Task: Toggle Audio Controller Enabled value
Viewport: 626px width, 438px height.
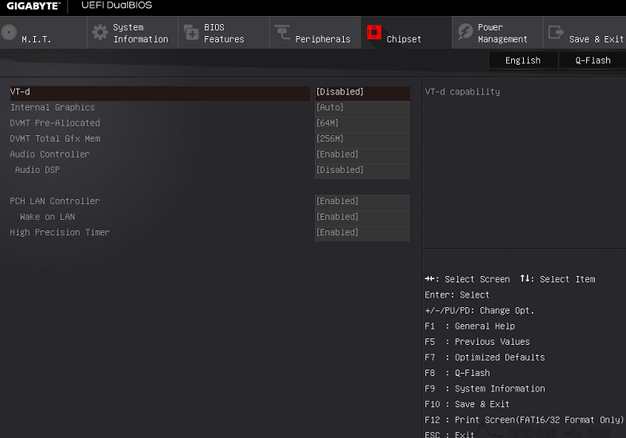Action: [x=363, y=154]
